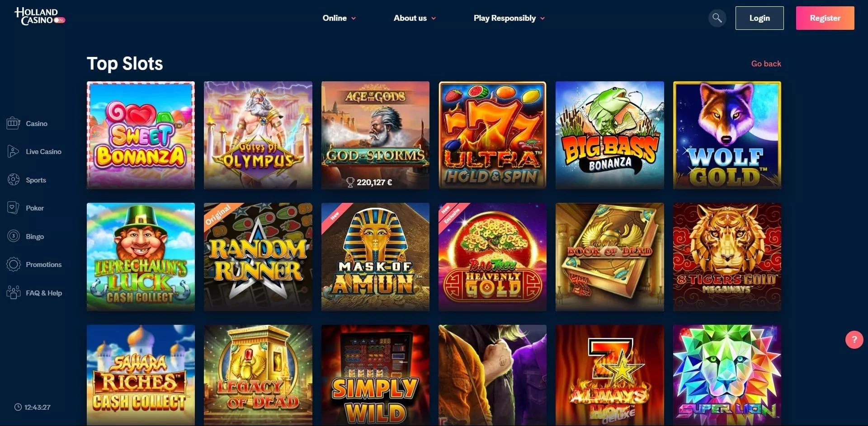Image resolution: width=868 pixels, height=426 pixels.
Task: Click the Login button
Action: [759, 18]
